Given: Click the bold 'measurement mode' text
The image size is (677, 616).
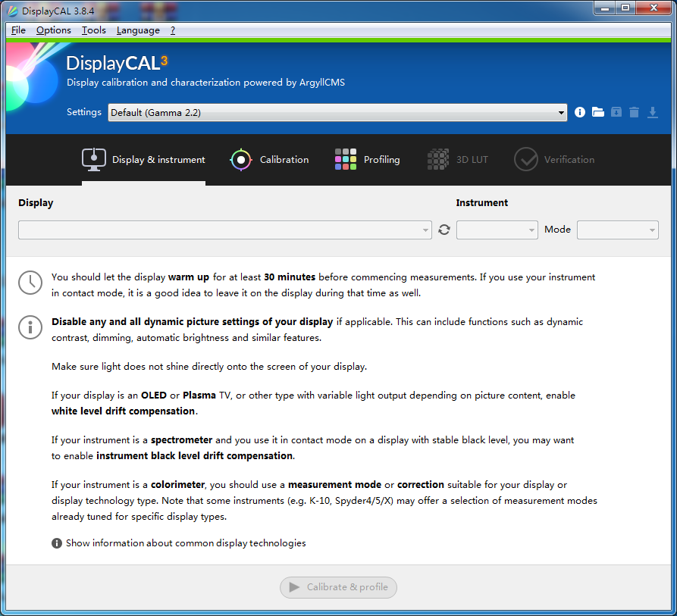Looking at the screenshot, I should coord(334,485).
